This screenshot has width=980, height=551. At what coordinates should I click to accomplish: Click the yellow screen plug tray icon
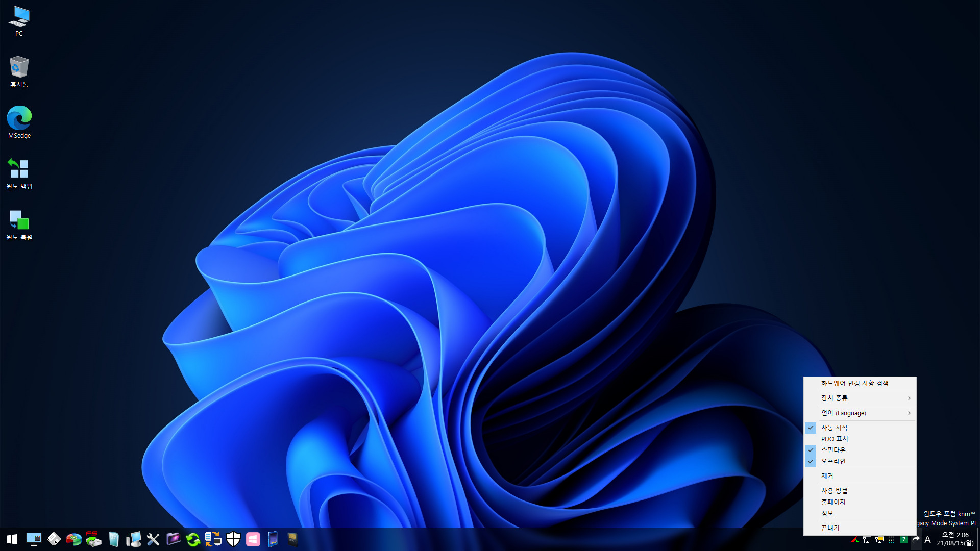click(x=879, y=540)
